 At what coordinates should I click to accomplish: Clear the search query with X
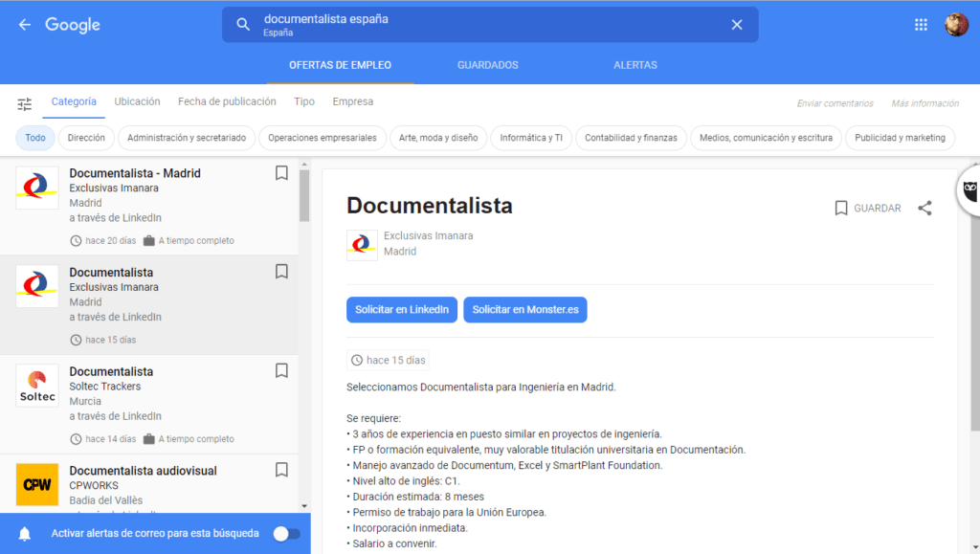tap(737, 24)
